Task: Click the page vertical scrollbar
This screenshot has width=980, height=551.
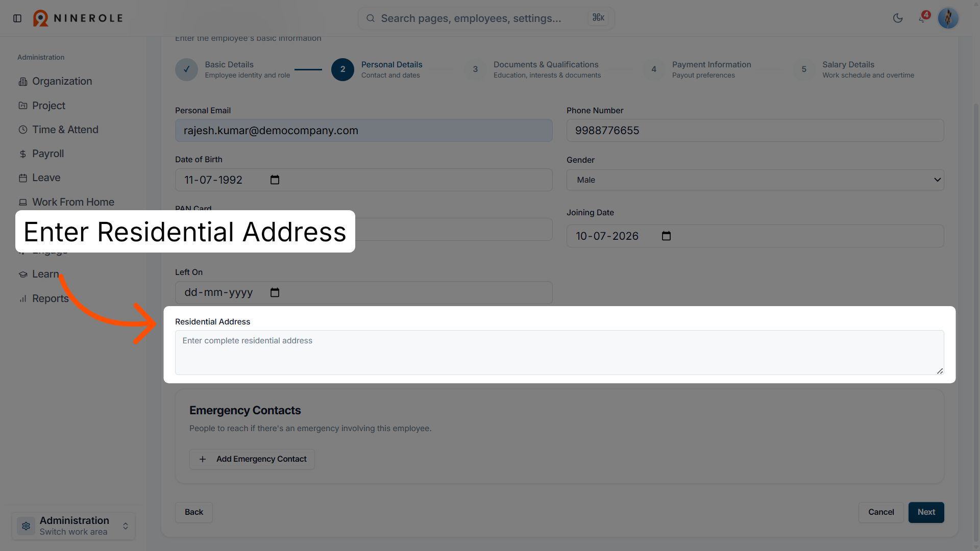Action: click(x=976, y=321)
